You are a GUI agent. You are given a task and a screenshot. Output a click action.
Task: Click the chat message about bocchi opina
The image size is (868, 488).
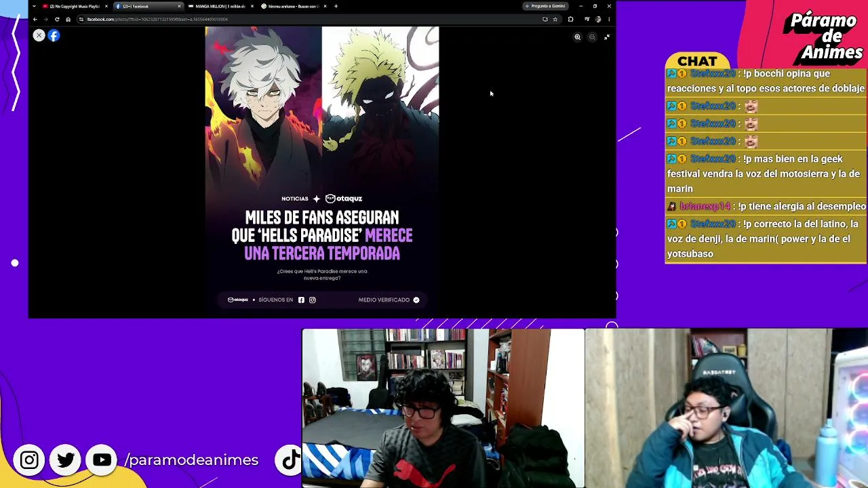point(766,81)
